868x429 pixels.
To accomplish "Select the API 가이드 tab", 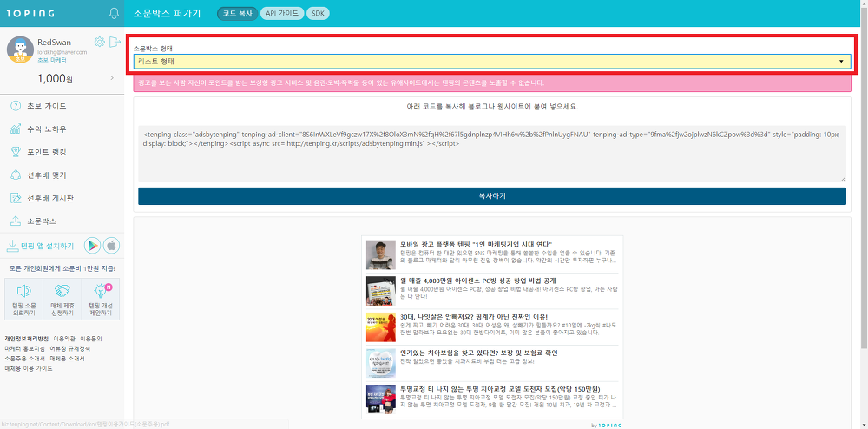I will point(282,13).
